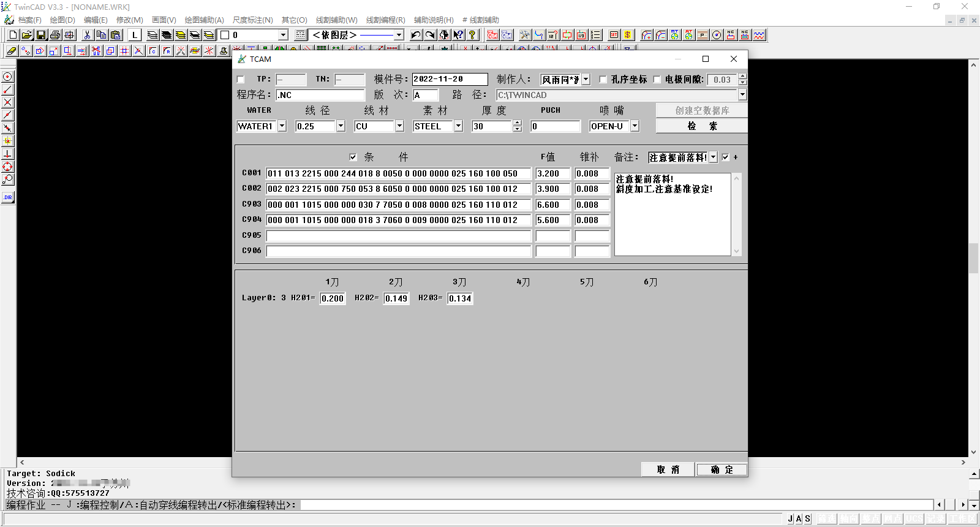Enable the 孔序坐标 checkbox
The width and height of the screenshot is (980, 527).
(x=603, y=79)
